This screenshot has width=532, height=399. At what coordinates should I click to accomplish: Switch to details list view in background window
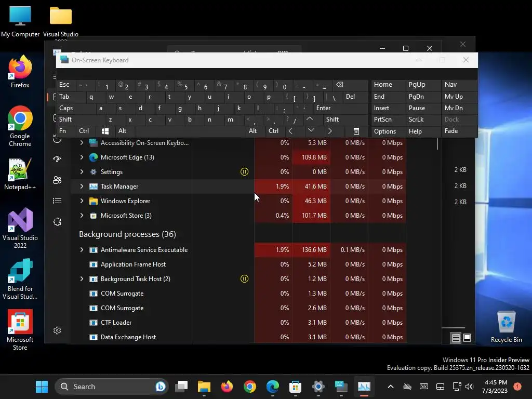coord(456,338)
